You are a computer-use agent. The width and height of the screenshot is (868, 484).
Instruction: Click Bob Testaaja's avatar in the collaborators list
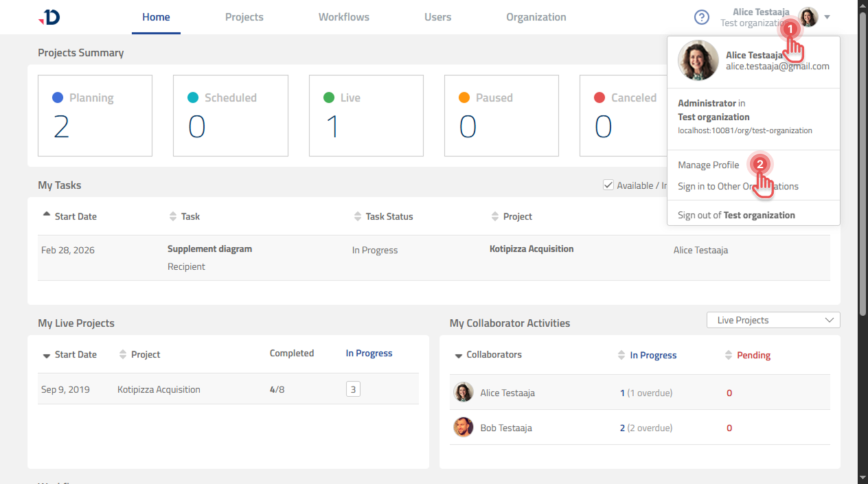(x=463, y=427)
